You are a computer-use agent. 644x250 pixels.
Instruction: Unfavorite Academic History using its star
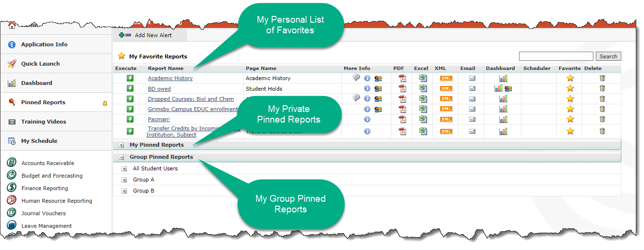570,78
